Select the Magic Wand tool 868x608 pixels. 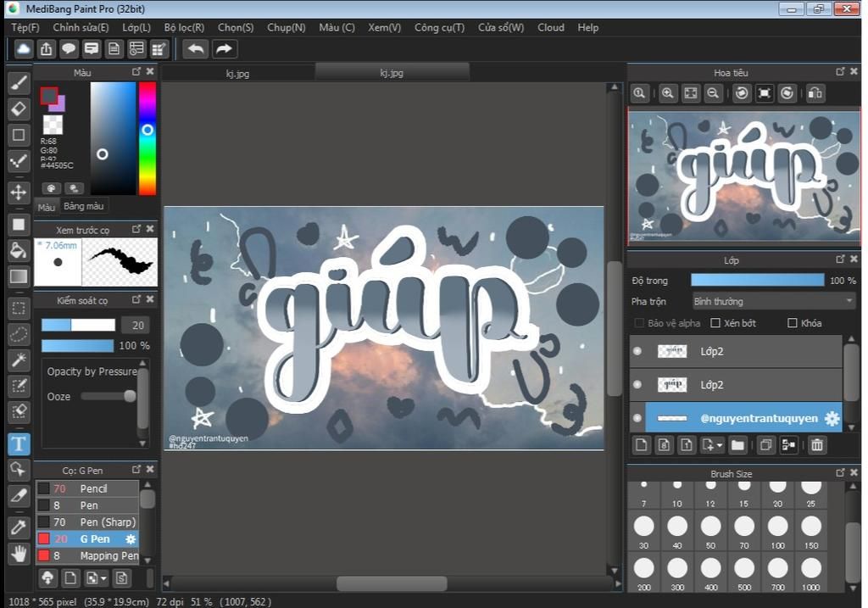(19, 360)
